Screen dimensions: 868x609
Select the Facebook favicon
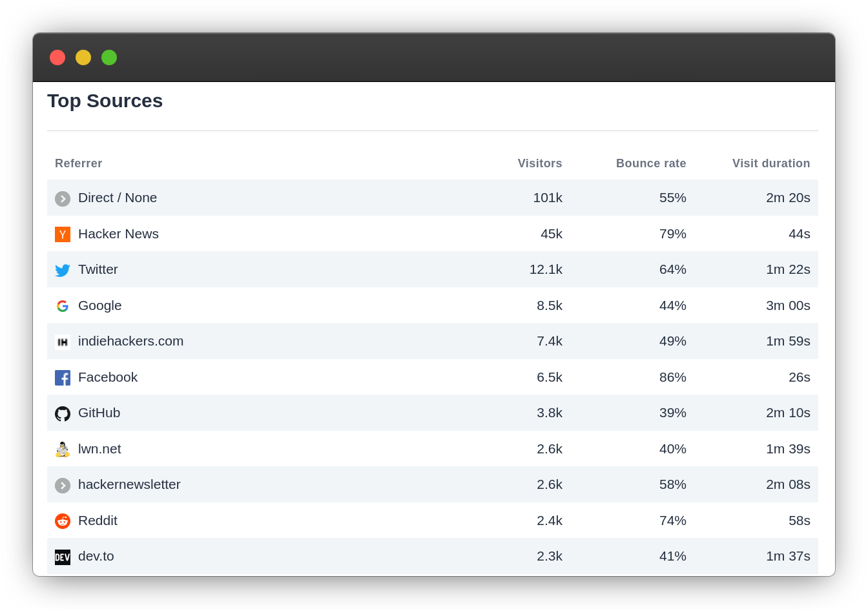click(62, 377)
